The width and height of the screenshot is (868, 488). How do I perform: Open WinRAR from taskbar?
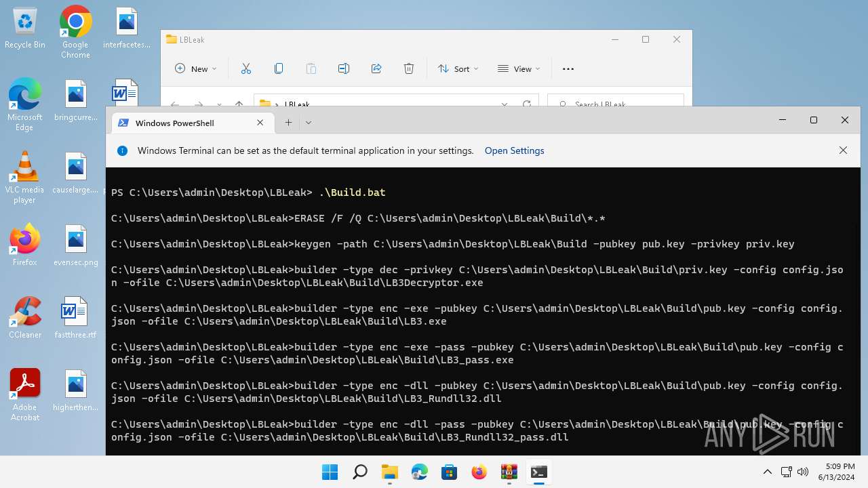[509, 472]
